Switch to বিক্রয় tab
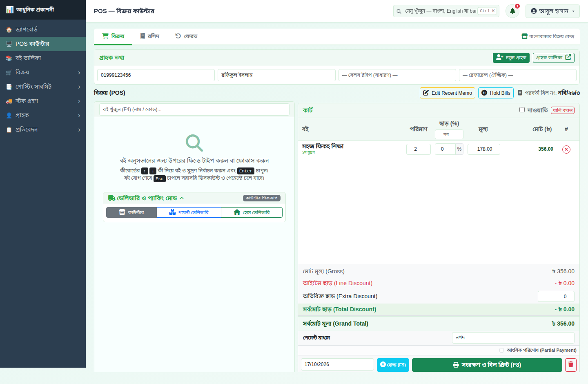Image resolution: width=588 pixels, height=384 pixels. point(113,36)
